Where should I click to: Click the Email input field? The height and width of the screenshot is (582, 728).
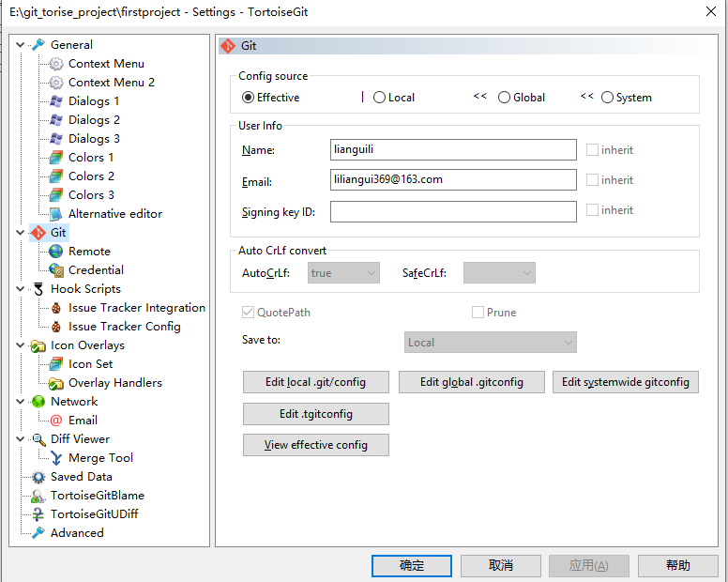[454, 179]
